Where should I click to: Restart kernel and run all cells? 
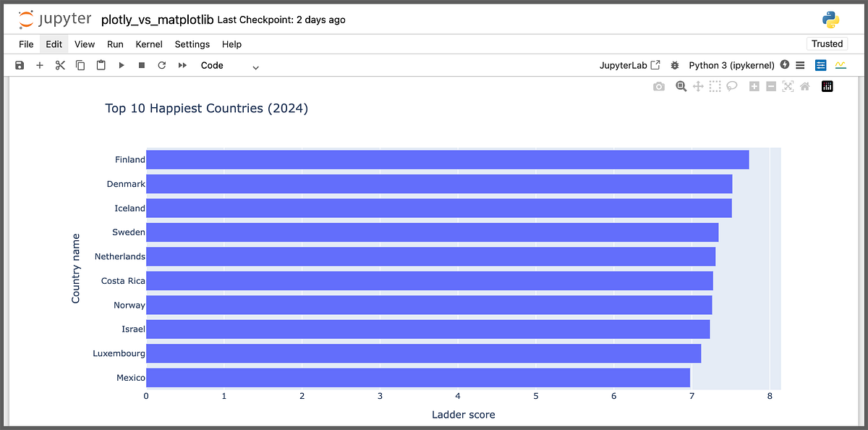tap(182, 65)
